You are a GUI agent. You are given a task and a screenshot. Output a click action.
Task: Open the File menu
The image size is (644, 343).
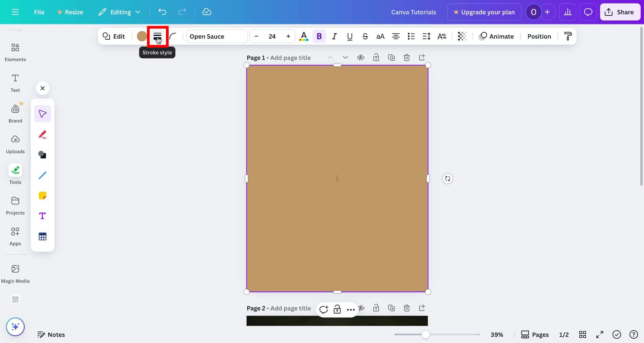tap(39, 12)
